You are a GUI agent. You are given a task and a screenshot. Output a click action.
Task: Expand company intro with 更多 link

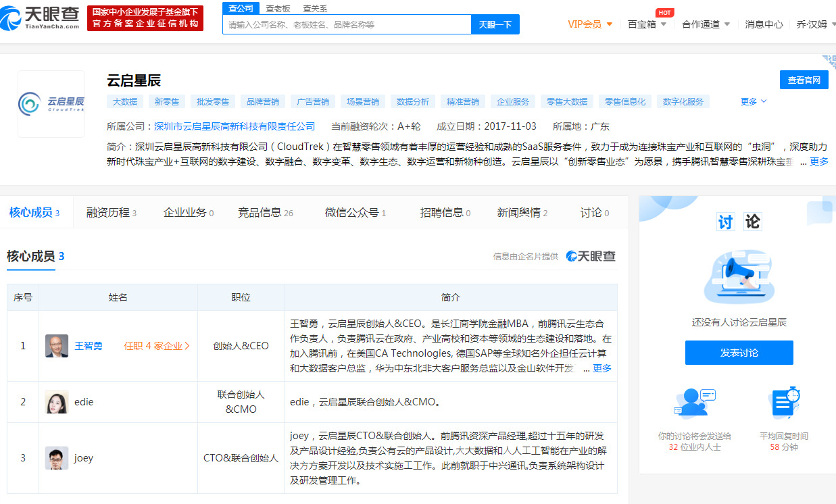[x=819, y=162]
